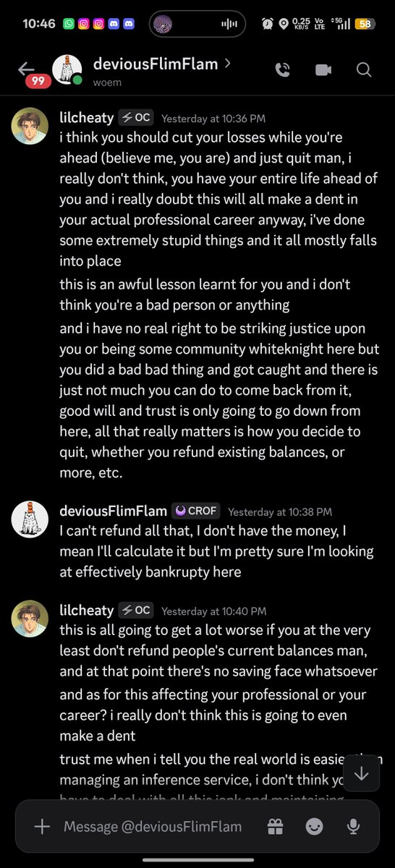Open the plus attachment menu
Image resolution: width=395 pixels, height=868 pixels.
click(42, 826)
